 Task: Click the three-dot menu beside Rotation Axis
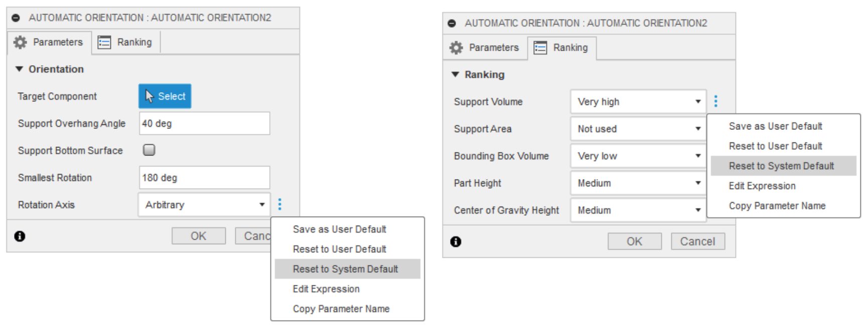pyautogui.click(x=280, y=204)
